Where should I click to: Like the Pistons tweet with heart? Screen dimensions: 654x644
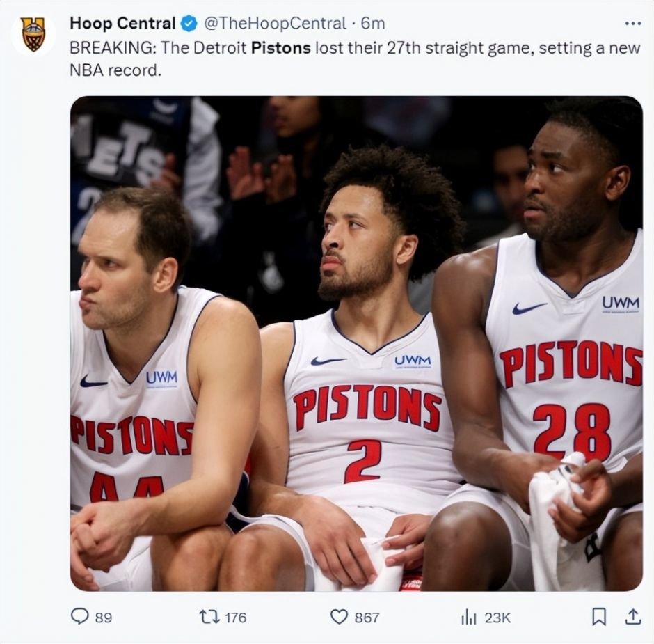339,617
